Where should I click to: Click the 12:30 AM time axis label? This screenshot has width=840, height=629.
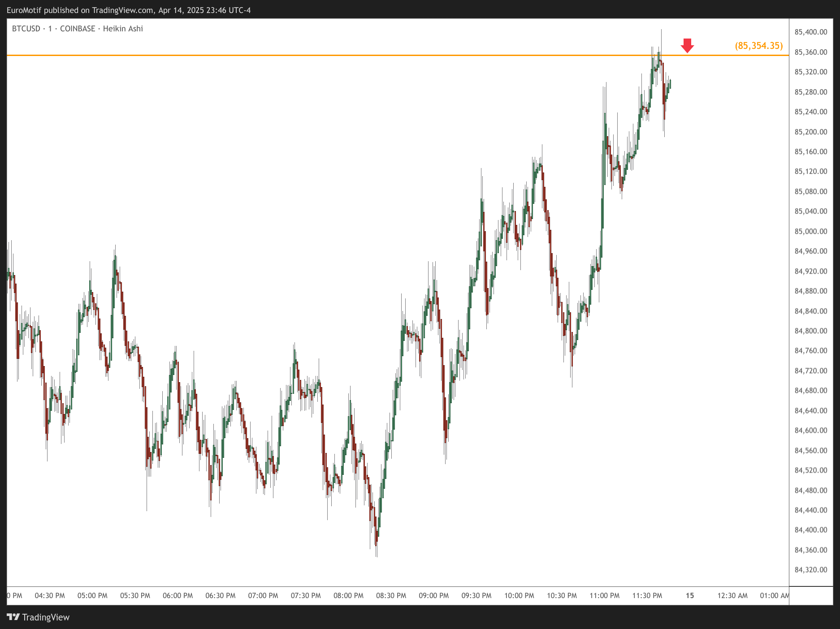coord(732,595)
